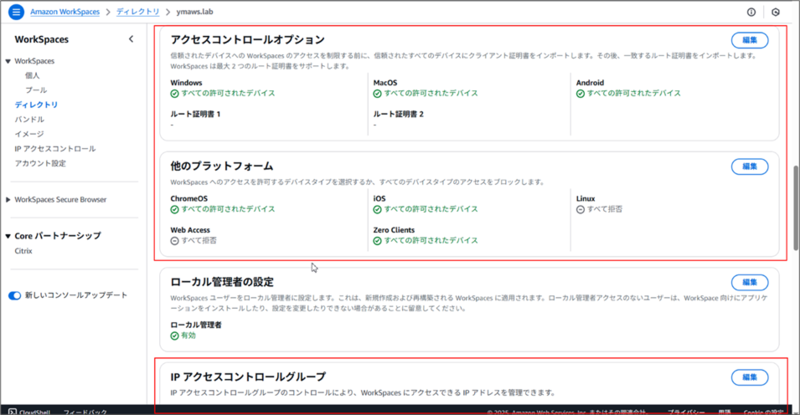Screen dimensions: 800x415
Task: Open CloudShell icon in footer
Action: (12, 411)
